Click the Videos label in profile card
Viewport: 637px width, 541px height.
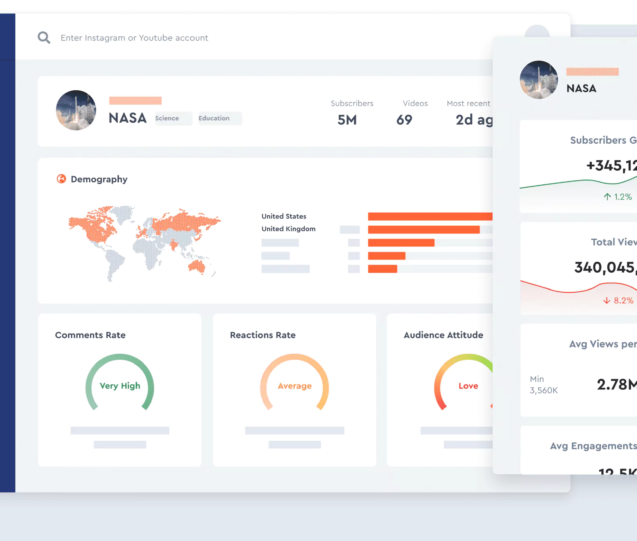click(415, 103)
